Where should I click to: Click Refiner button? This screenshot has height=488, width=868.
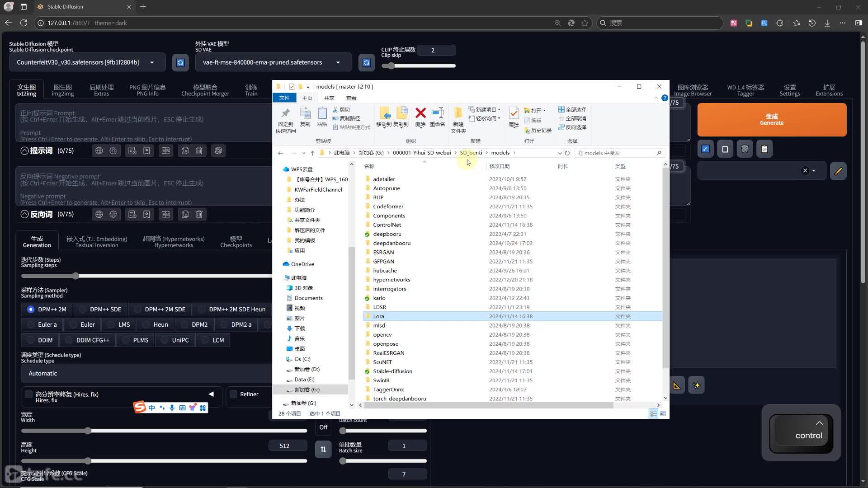click(249, 394)
